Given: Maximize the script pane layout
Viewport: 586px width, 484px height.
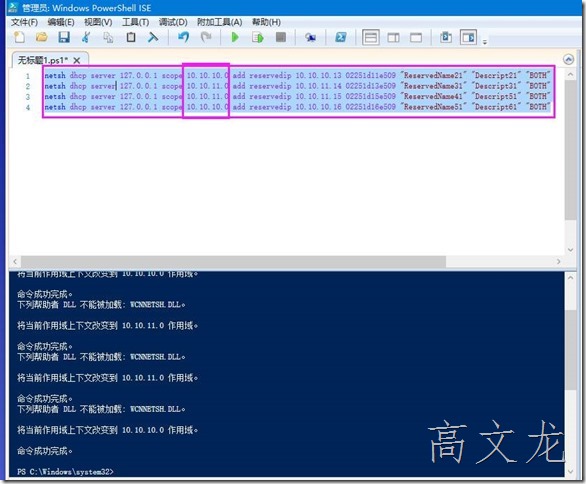Looking at the screenshot, I should 416,37.
